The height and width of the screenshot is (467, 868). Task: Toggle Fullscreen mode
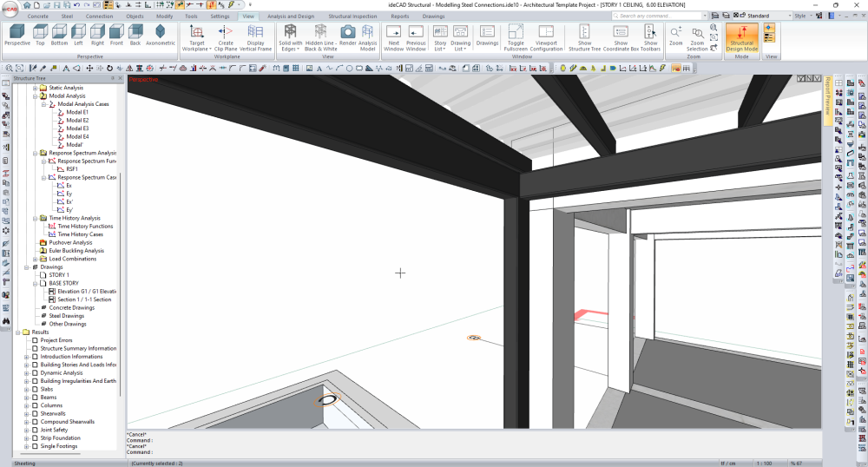(x=516, y=34)
